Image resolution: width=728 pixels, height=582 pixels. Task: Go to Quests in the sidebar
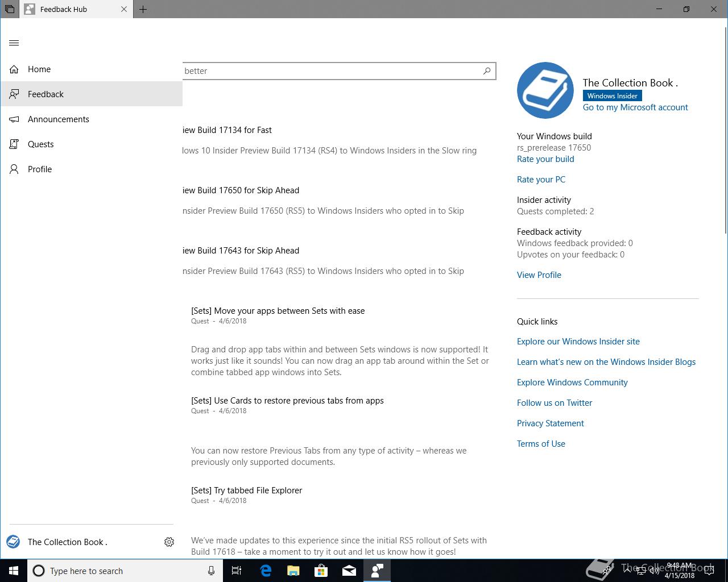point(91,144)
